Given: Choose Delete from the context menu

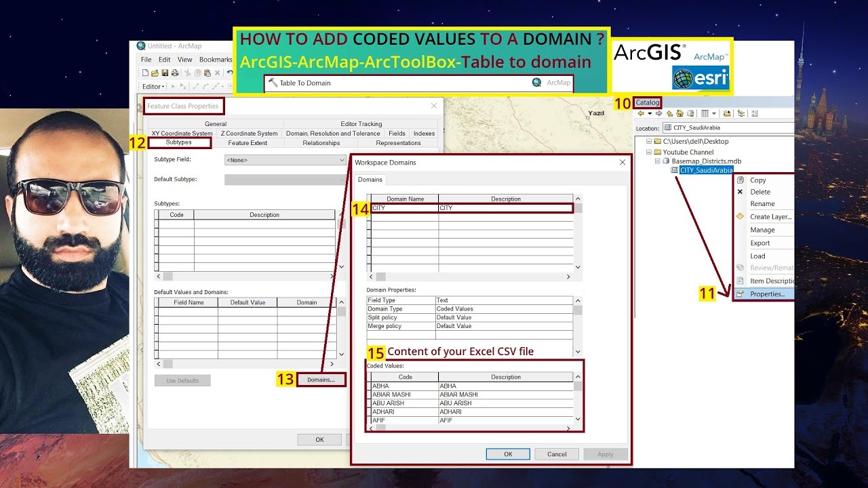Looking at the screenshot, I should click(x=760, y=192).
